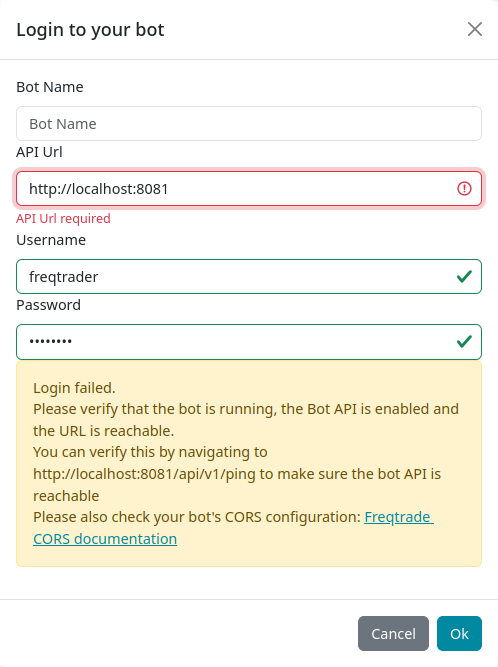Click the Password label
Viewport: 498px width, 667px height.
pyautogui.click(x=48, y=305)
